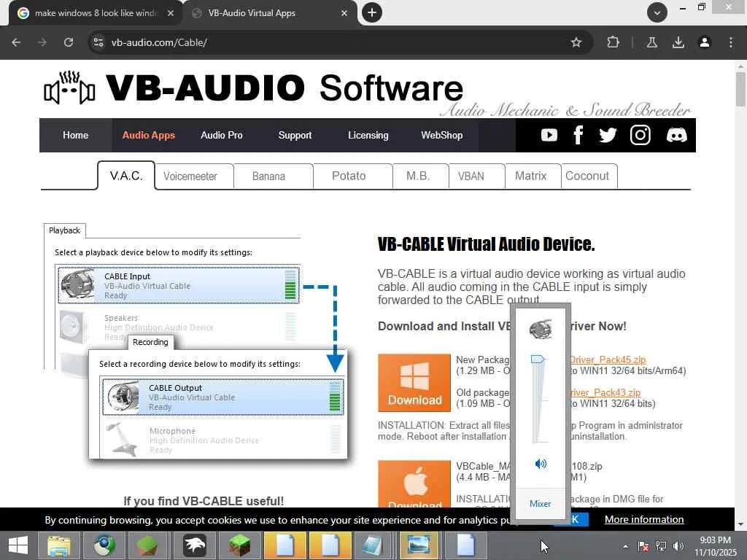Open the Support nav item
Image resolution: width=747 pixels, height=560 pixels.
[295, 135]
